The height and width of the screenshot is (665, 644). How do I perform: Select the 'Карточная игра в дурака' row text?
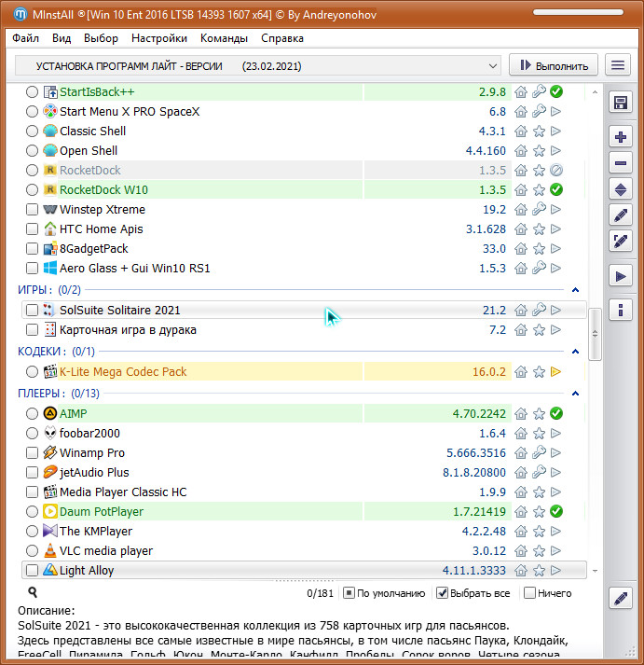pyautogui.click(x=128, y=330)
